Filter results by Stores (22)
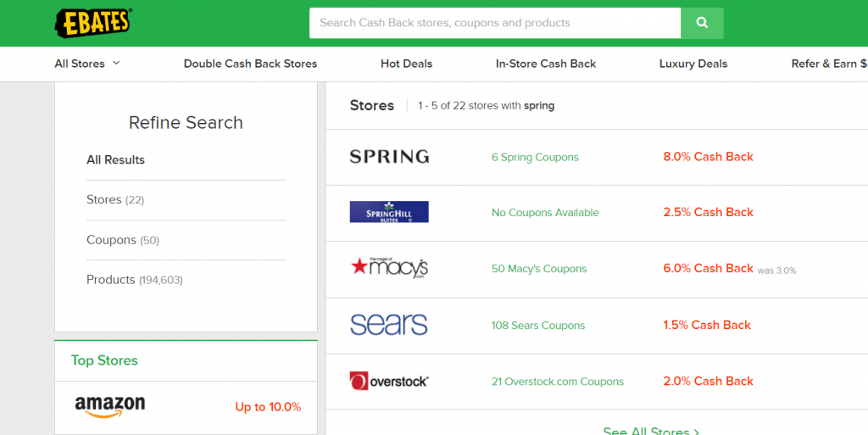This screenshot has height=435, width=868. pyautogui.click(x=115, y=200)
